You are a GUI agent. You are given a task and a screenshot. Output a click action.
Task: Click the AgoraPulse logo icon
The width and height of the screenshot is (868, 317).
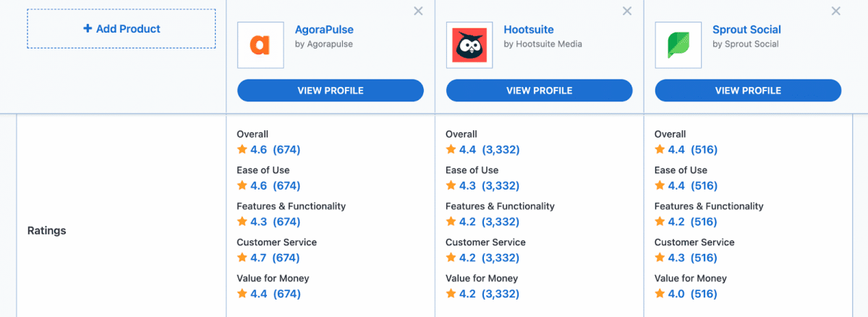pos(260,45)
